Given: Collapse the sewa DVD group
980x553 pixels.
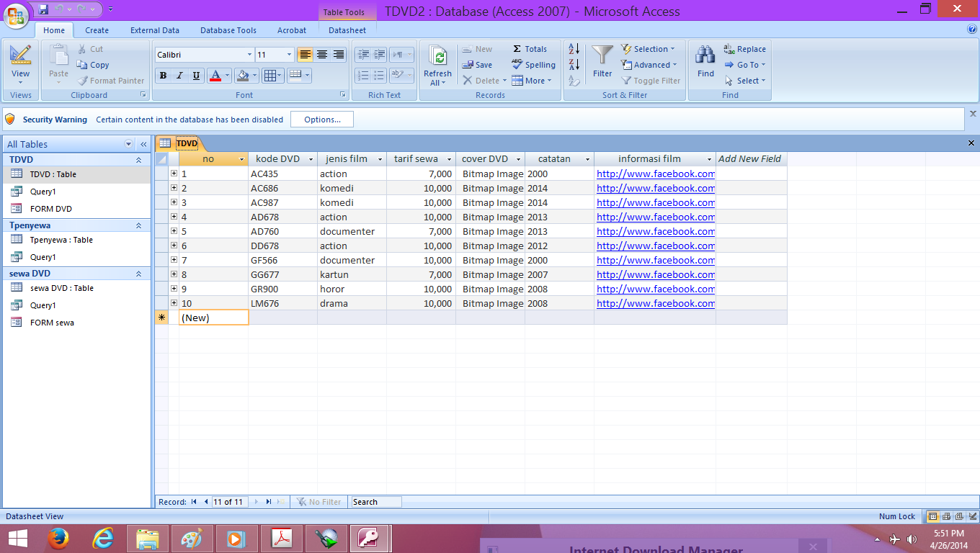Looking at the screenshot, I should 138,274.
